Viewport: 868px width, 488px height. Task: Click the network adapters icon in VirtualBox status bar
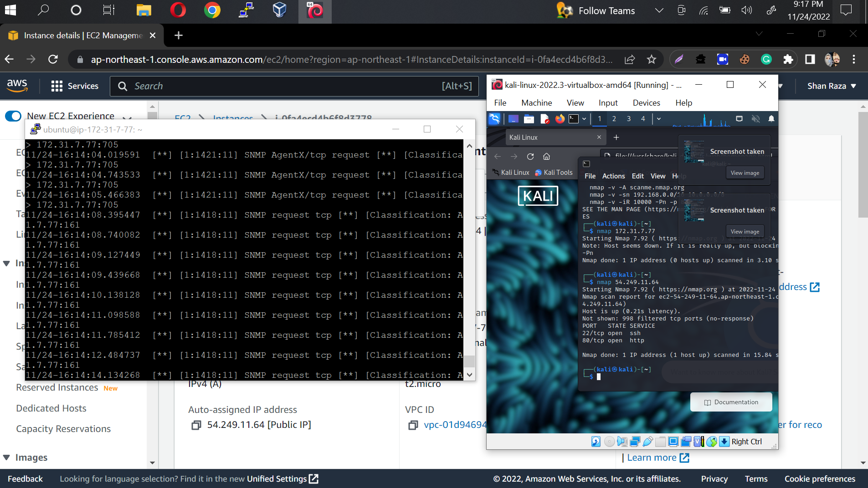[x=635, y=441]
